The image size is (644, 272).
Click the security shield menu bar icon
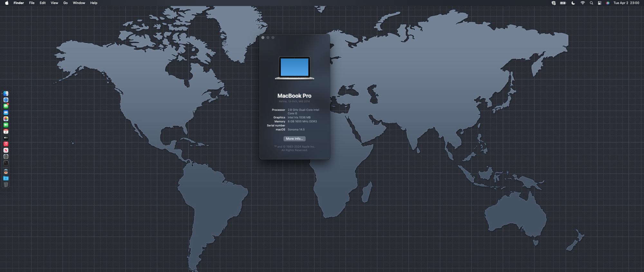click(554, 3)
